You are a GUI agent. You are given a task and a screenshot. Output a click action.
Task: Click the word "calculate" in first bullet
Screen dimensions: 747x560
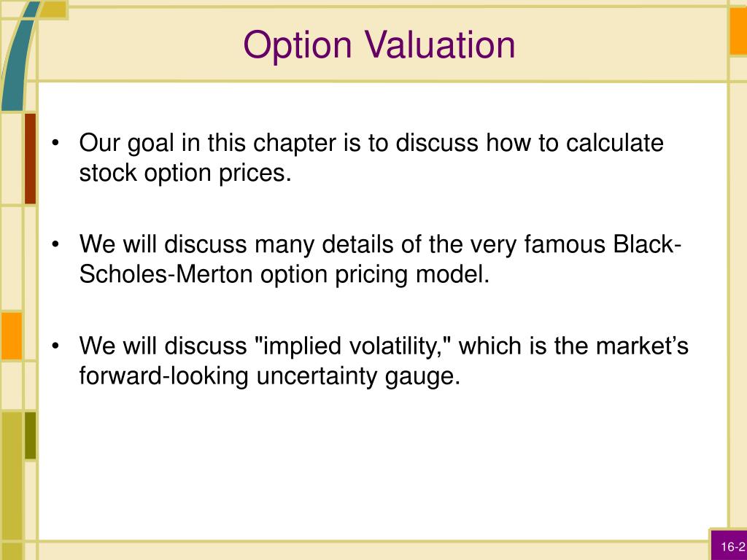pos(614,143)
